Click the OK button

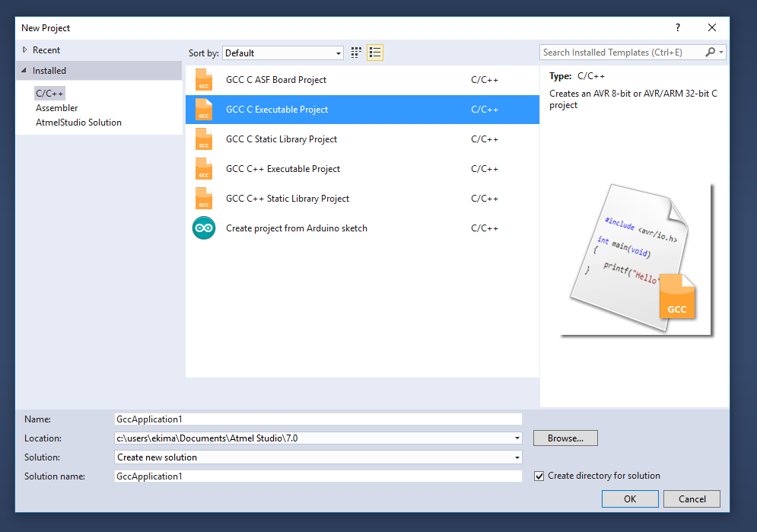(630, 499)
